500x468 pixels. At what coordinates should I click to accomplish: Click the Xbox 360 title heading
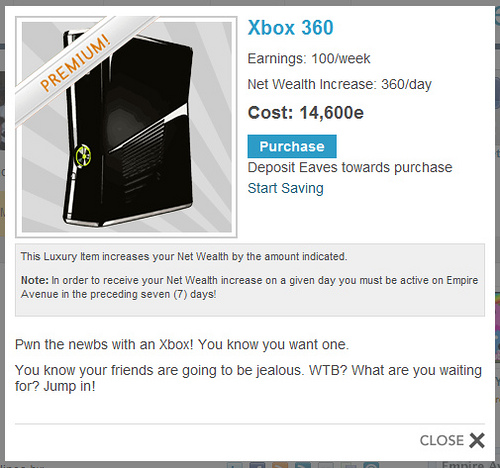click(x=290, y=27)
